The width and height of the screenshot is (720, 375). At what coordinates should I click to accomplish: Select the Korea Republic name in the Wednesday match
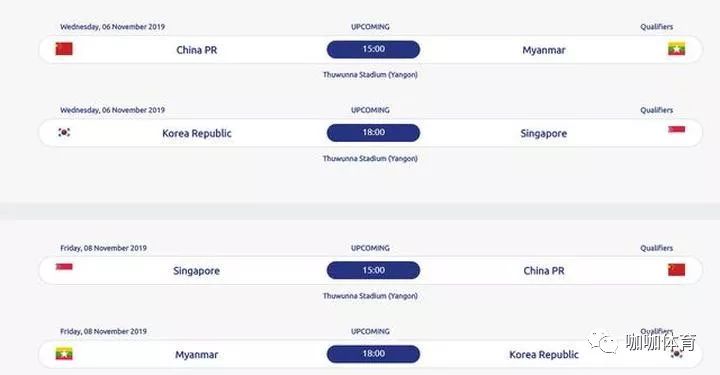tap(197, 134)
